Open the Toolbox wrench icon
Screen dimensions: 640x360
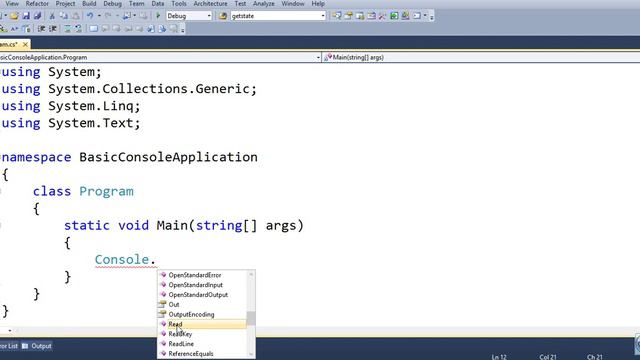[x=382, y=16]
